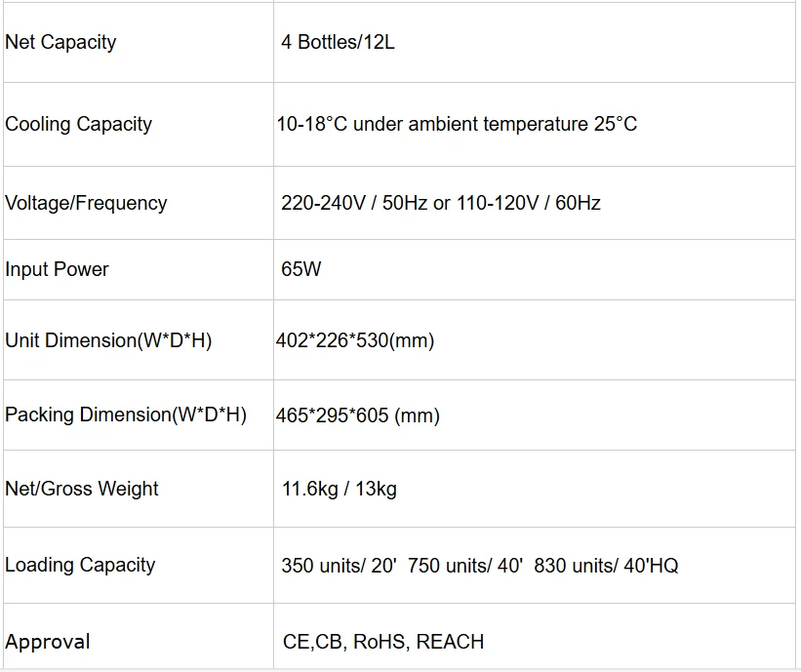Select the 10-18°C ambient temperature text

[x=457, y=125]
